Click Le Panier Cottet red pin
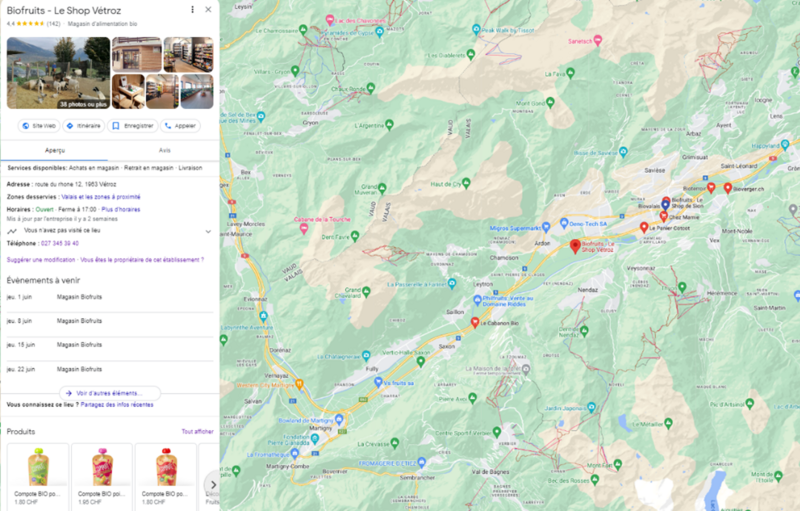This screenshot has width=800, height=511. pos(644,227)
